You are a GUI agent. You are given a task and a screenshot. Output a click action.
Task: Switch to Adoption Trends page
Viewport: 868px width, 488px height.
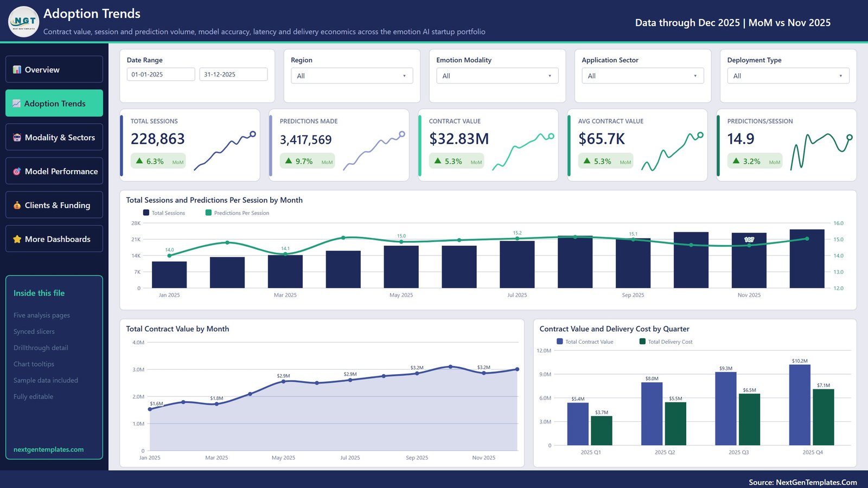(x=54, y=103)
